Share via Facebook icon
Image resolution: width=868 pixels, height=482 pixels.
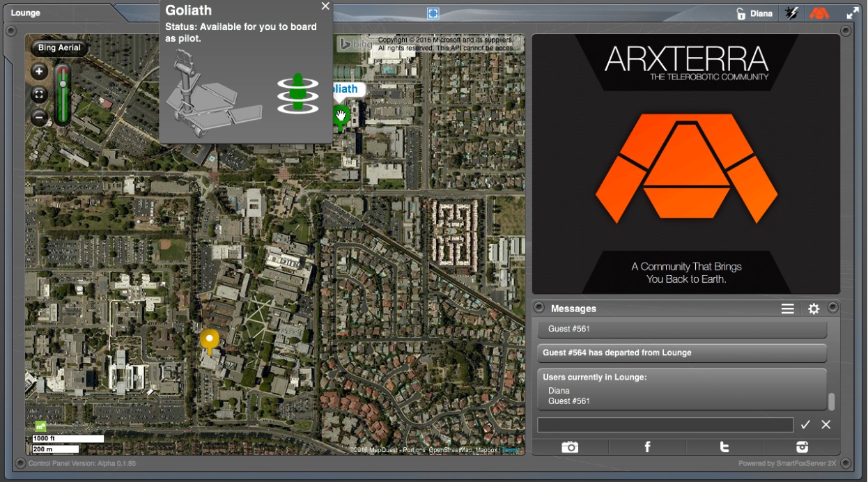pos(647,447)
